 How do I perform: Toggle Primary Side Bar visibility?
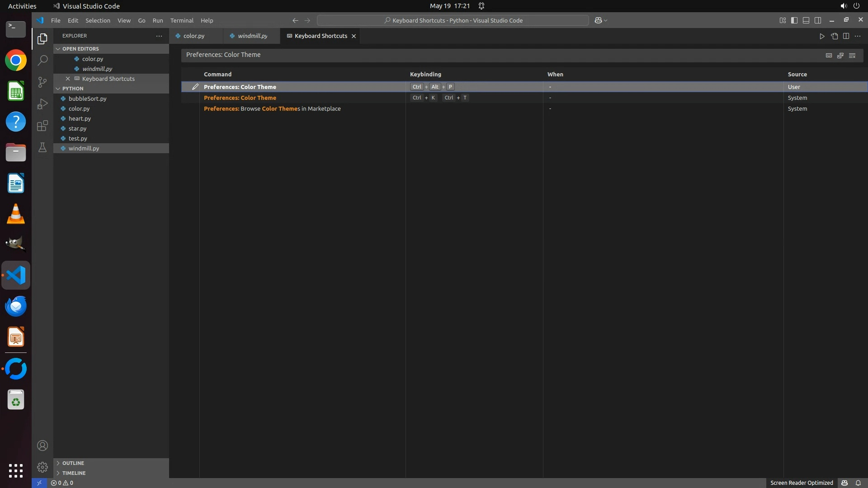[794, 20]
